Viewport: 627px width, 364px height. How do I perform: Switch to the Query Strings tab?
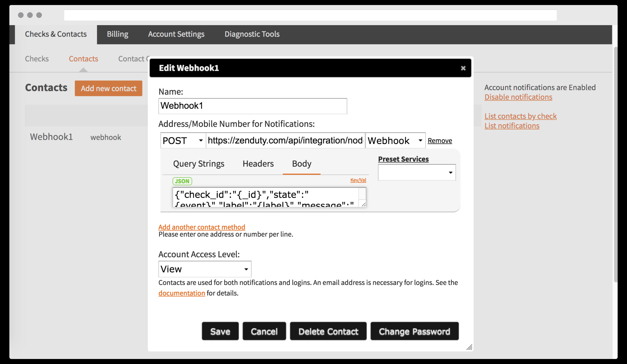[199, 164]
